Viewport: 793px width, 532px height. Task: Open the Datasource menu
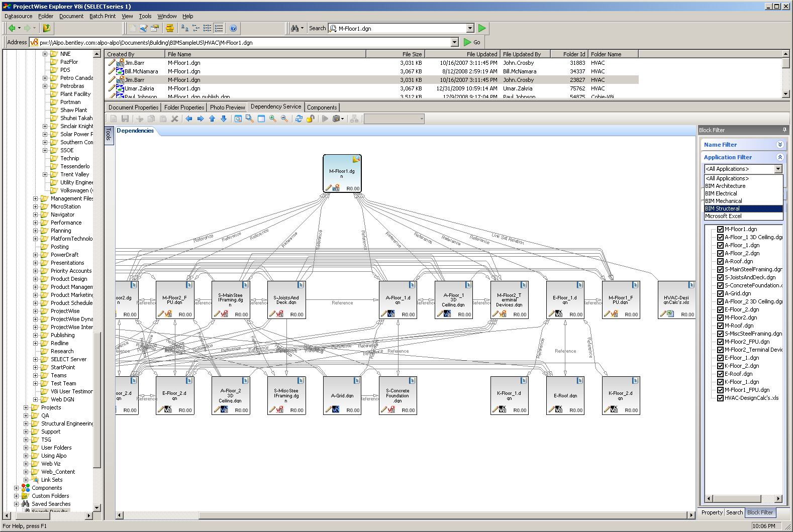(19, 16)
